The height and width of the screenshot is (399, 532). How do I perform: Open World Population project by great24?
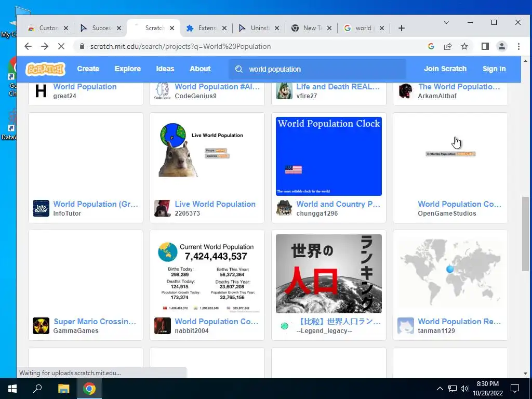(85, 87)
